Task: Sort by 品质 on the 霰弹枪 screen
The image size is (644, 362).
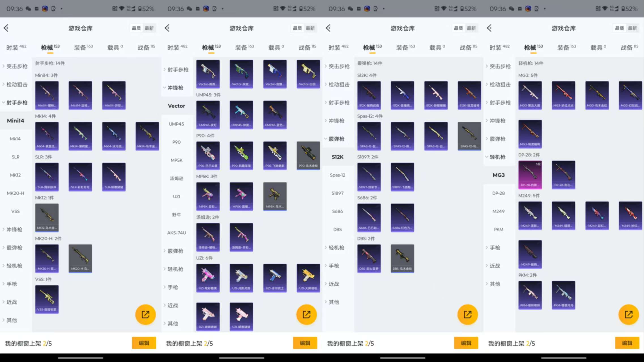Action: click(458, 28)
